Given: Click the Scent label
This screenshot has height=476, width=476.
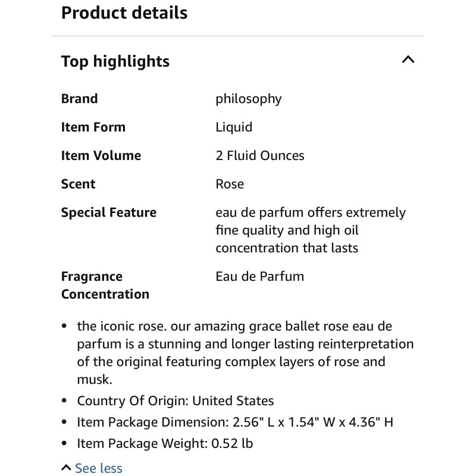Looking at the screenshot, I should pos(78,184).
